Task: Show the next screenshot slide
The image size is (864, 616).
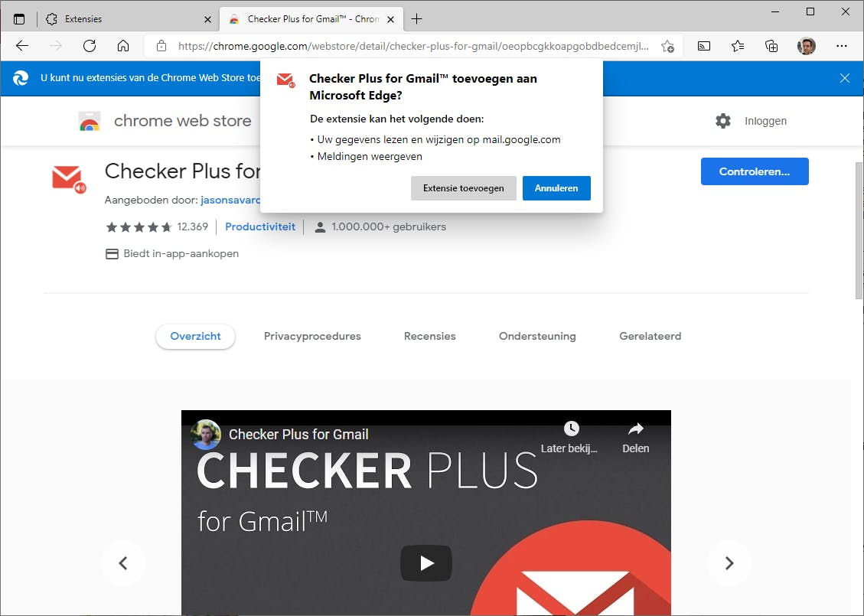Action: (729, 563)
